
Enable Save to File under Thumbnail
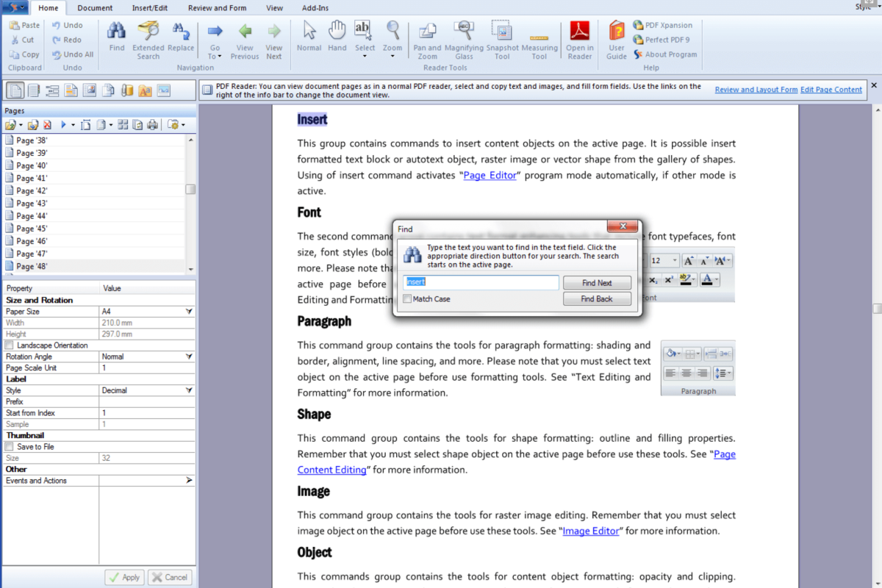click(x=7, y=446)
